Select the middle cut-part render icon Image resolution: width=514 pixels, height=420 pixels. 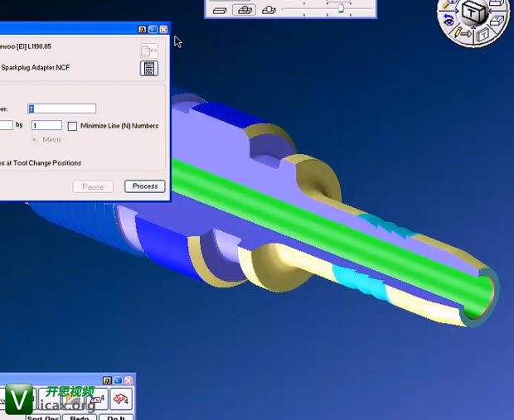tap(245, 10)
